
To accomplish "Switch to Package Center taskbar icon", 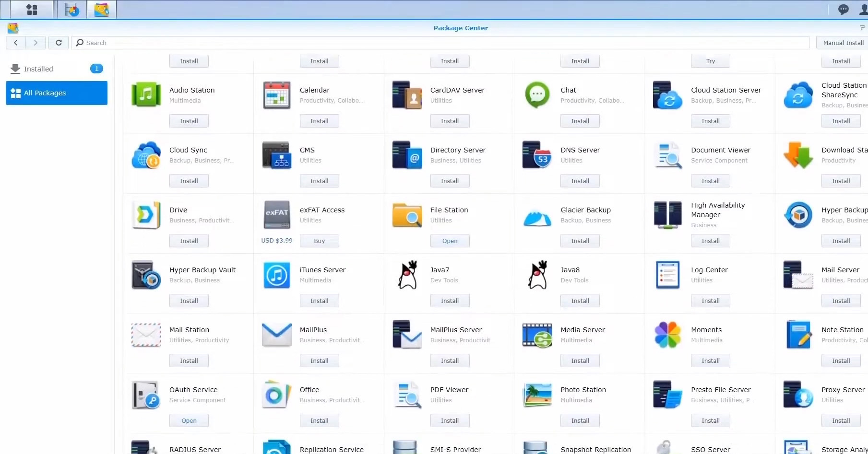I will pyautogui.click(x=102, y=10).
